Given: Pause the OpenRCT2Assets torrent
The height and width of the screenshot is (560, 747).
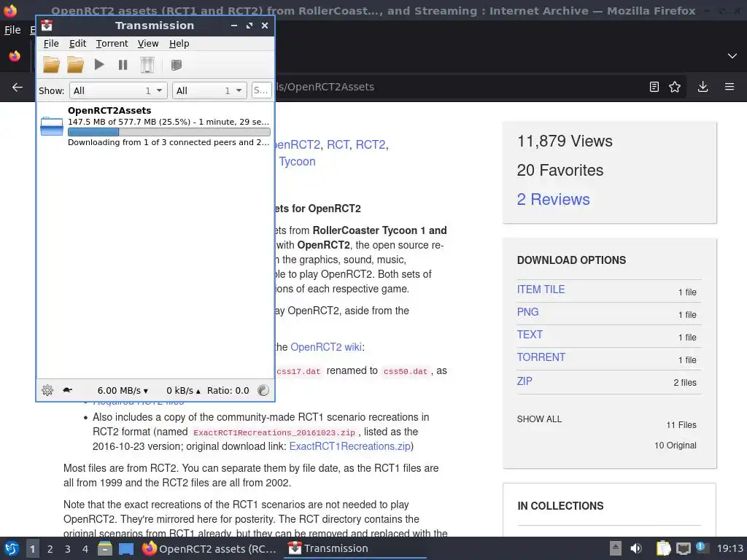Looking at the screenshot, I should (x=123, y=65).
